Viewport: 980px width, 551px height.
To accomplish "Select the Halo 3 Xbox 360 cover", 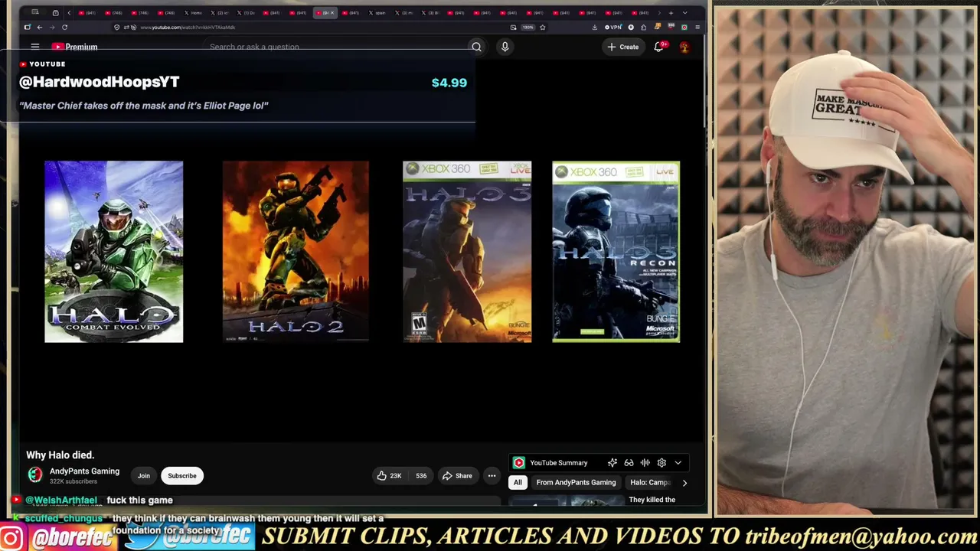I will (x=467, y=252).
